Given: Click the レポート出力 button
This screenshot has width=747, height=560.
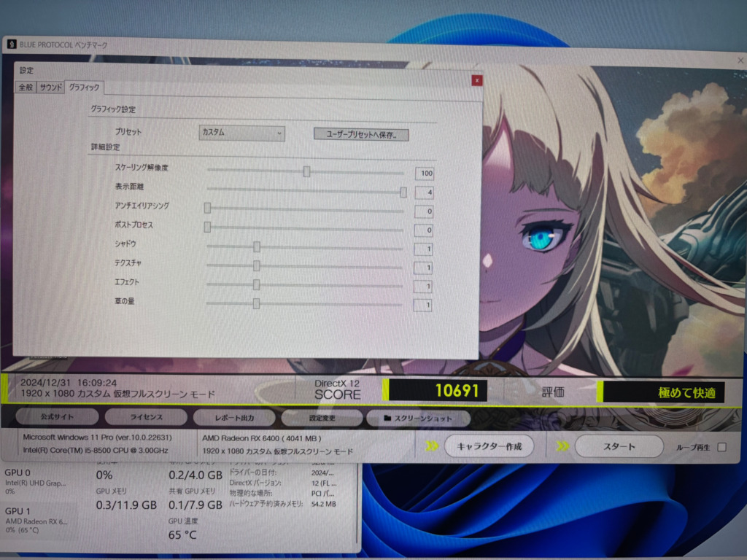Looking at the screenshot, I should click(x=234, y=418).
